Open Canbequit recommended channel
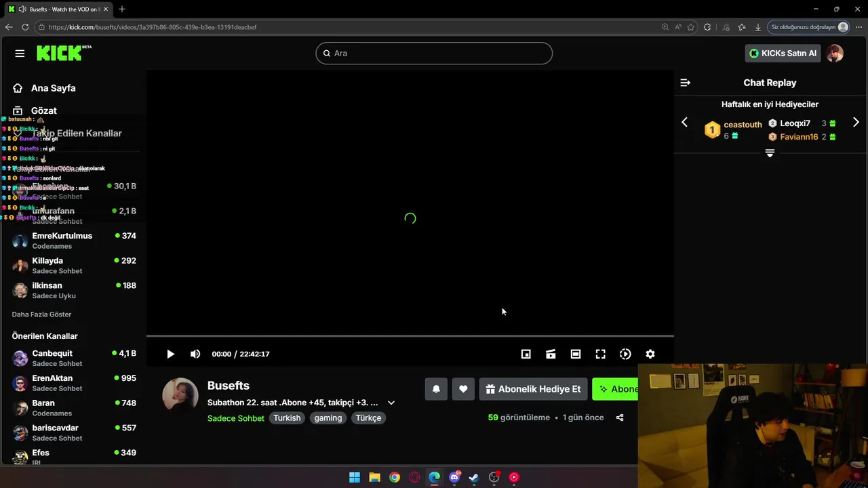This screenshot has width=868, height=488. [x=74, y=358]
